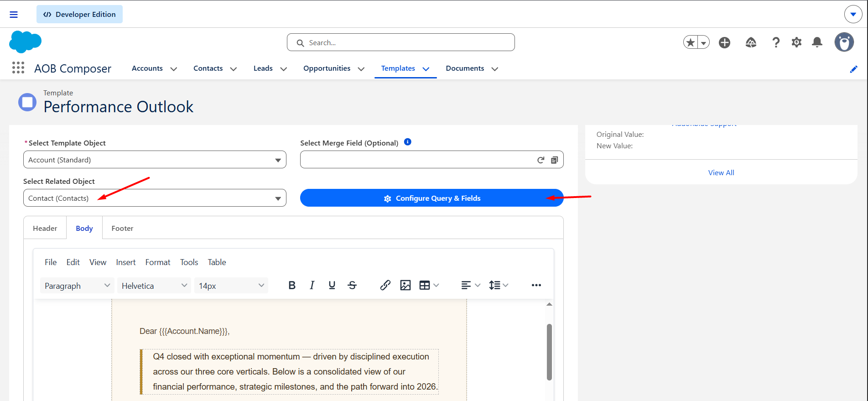Open the Setup gear menu
The width and height of the screenshot is (868, 401).
pos(796,42)
